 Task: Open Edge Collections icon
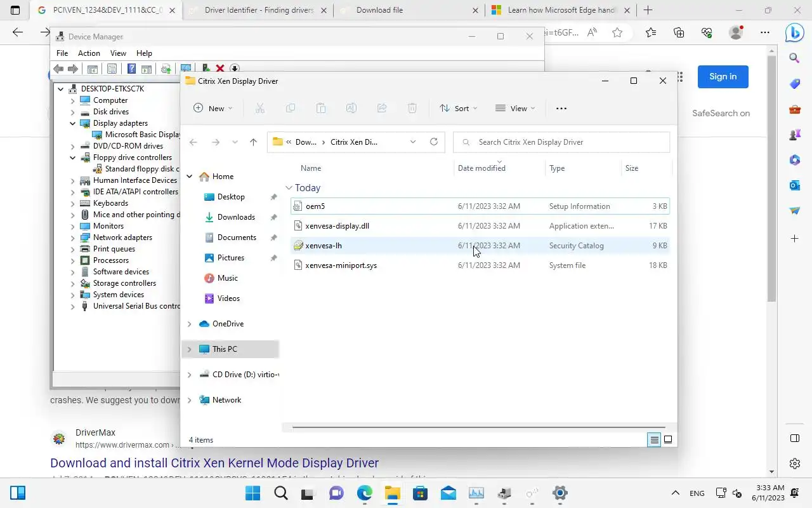click(x=679, y=33)
